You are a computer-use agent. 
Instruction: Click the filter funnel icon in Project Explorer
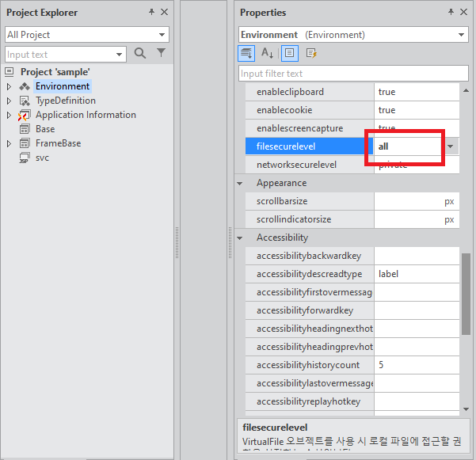click(162, 54)
